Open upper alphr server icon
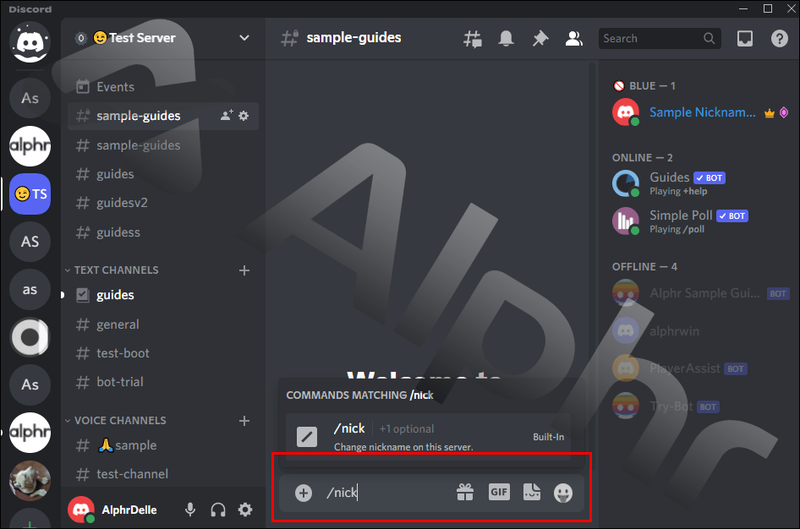This screenshot has height=529, width=800. tap(30, 146)
